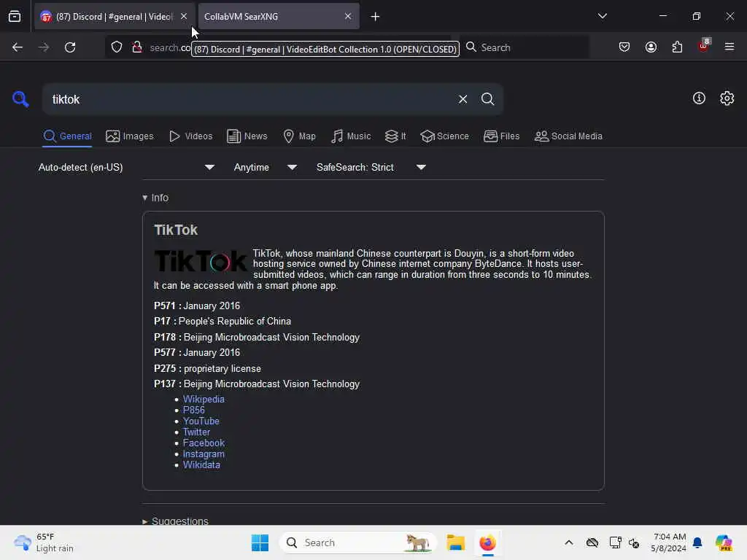Screen dimensions: 747x560
Task: Click the TikTok logo image
Action: (201, 262)
